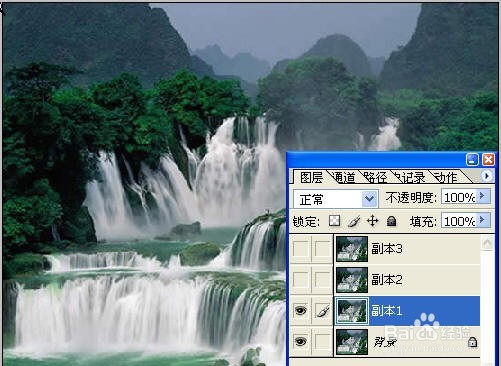Show the 副本3 layer visibility box
The image size is (501, 366).
(x=300, y=249)
